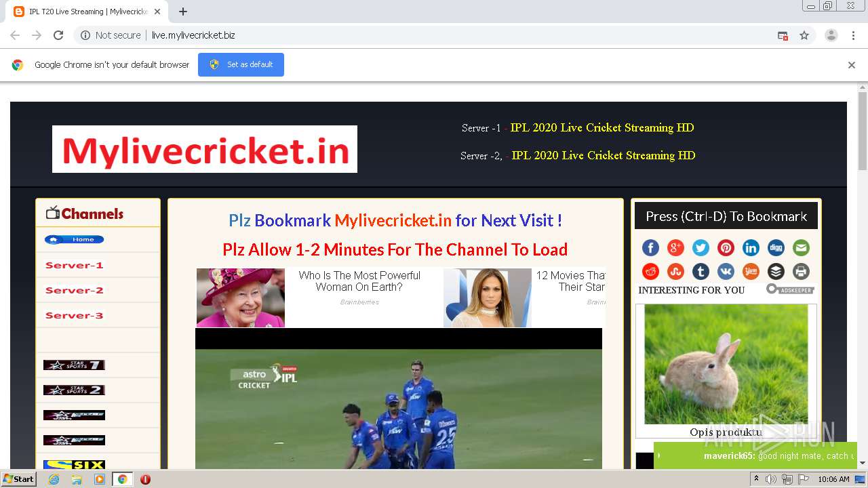Print page with printer icon
Screen dimensions: 868x488
tap(801, 272)
